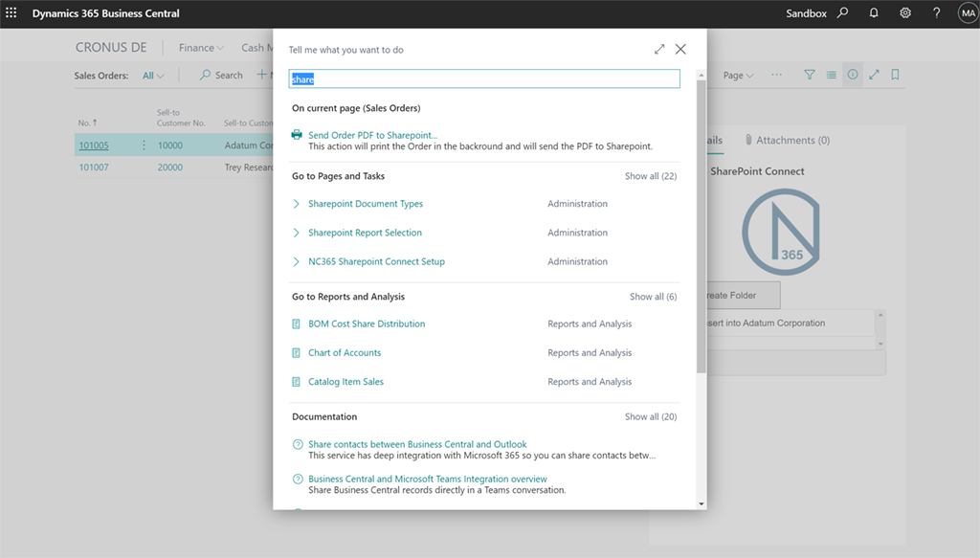This screenshot has width=980, height=558.
Task: Open the Page menu dropdown
Action: (738, 75)
